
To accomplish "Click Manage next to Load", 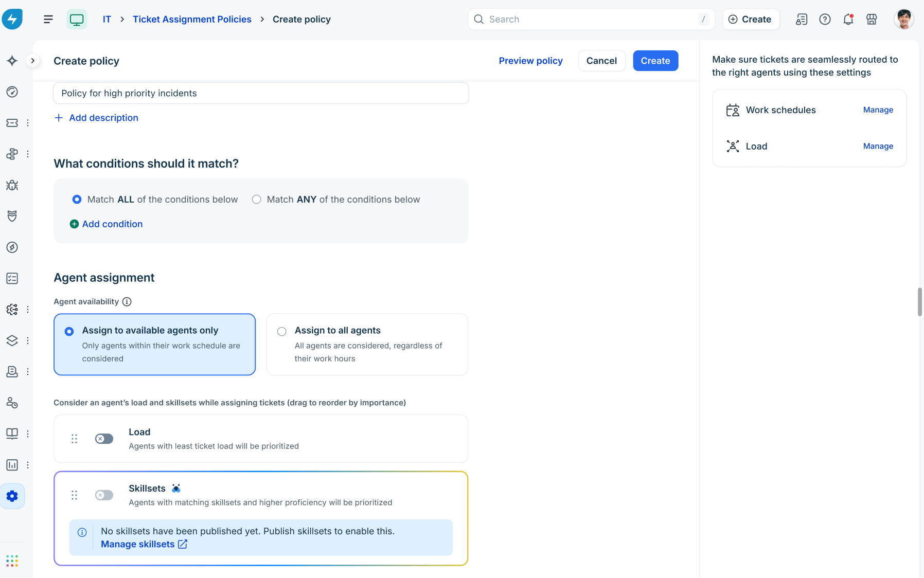I will click(x=878, y=146).
